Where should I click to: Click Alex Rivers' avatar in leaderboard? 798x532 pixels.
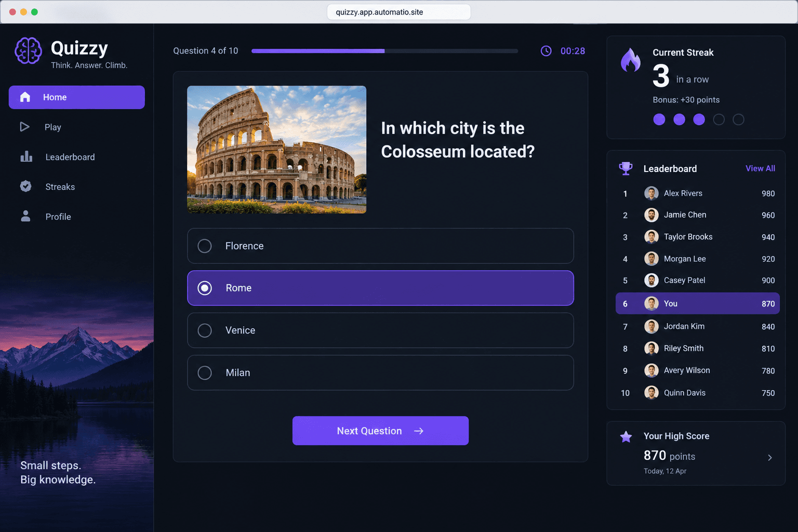pyautogui.click(x=651, y=193)
